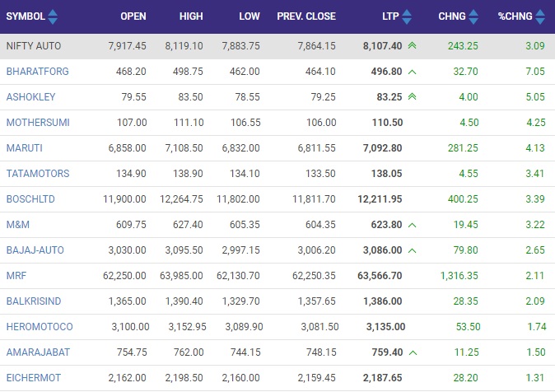Select BOSCHLTD change value 400.25

click(463, 199)
